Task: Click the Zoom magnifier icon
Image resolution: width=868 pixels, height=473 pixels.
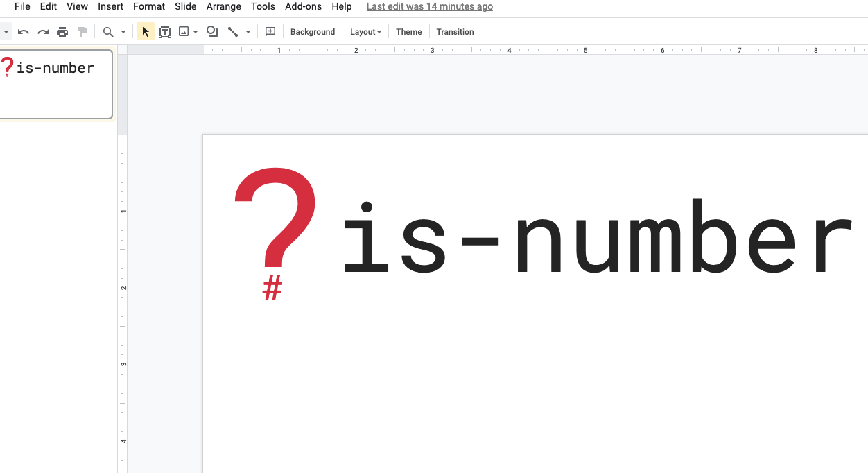Action: [x=108, y=31]
